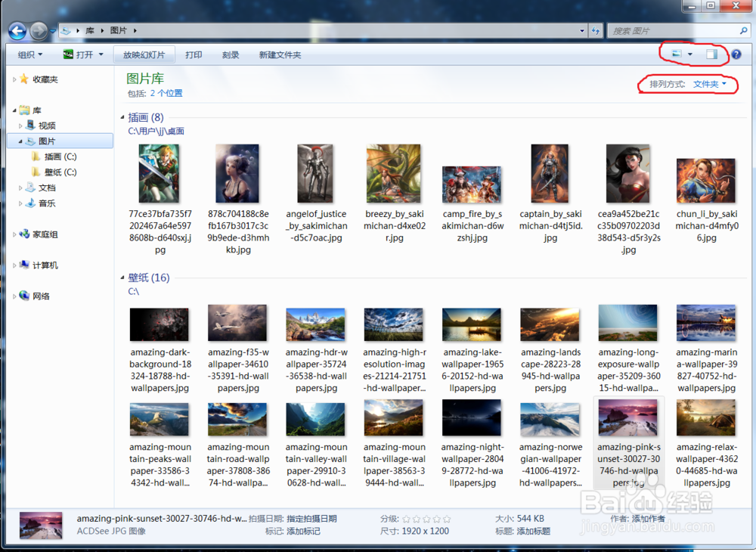Open the 2 个位置 link
Image resolution: width=756 pixels, height=552 pixels.
(x=166, y=93)
